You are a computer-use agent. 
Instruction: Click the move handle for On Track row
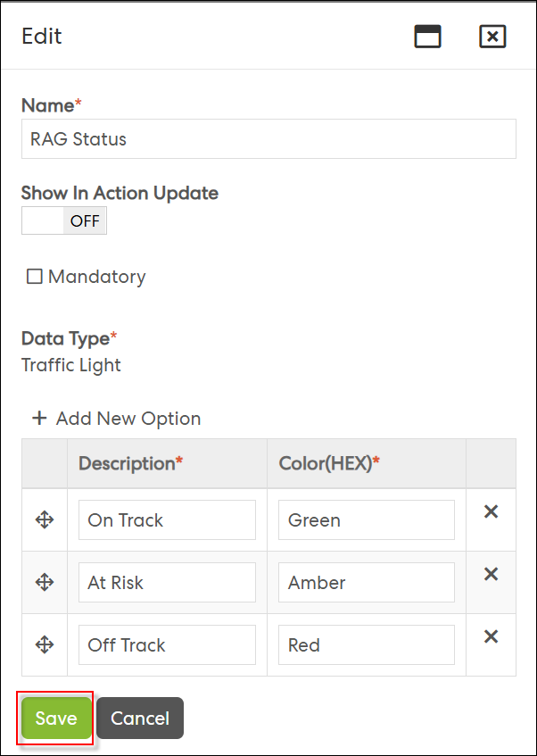pyautogui.click(x=45, y=519)
